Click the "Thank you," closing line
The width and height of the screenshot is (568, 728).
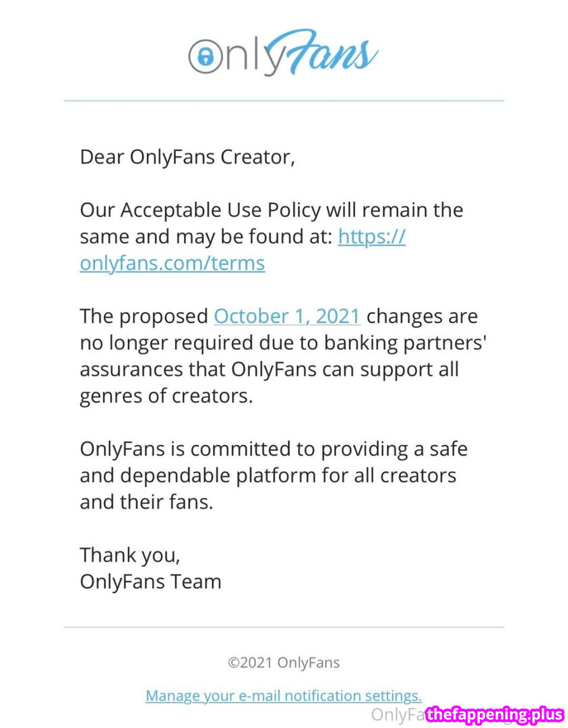point(130,555)
